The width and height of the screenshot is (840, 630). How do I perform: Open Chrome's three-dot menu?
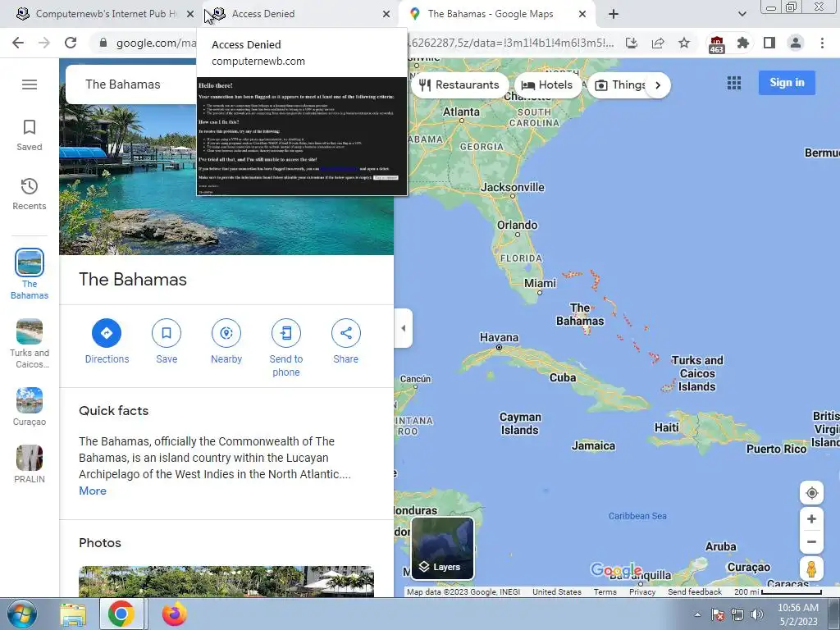pyautogui.click(x=822, y=43)
